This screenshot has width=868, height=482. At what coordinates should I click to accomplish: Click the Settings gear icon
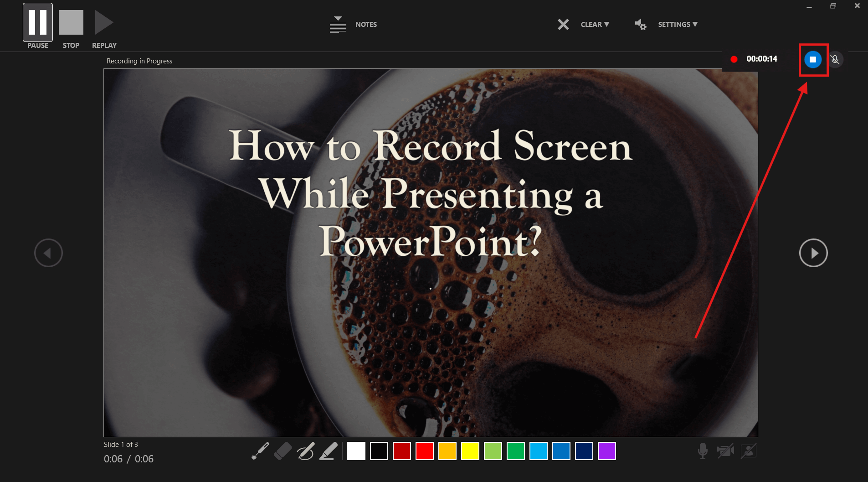point(640,24)
